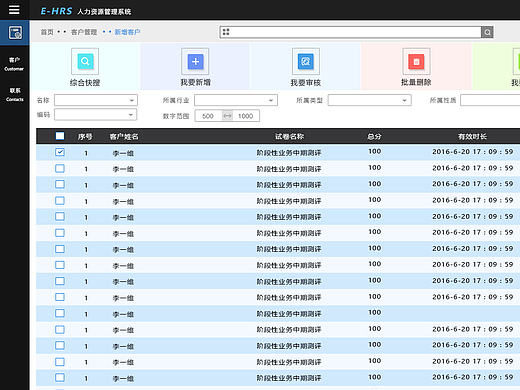
Task: Check the second row checkbox
Action: point(60,168)
